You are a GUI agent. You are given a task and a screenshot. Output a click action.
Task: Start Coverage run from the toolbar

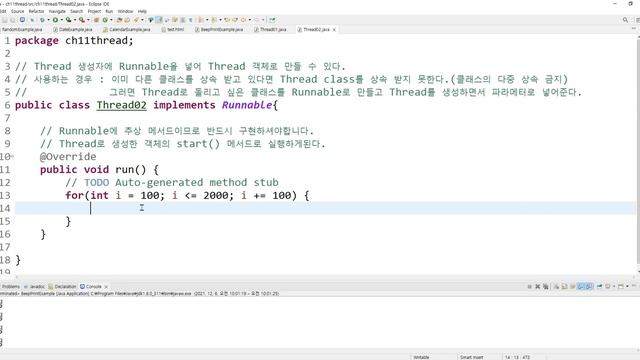pyautogui.click(x=68, y=20)
